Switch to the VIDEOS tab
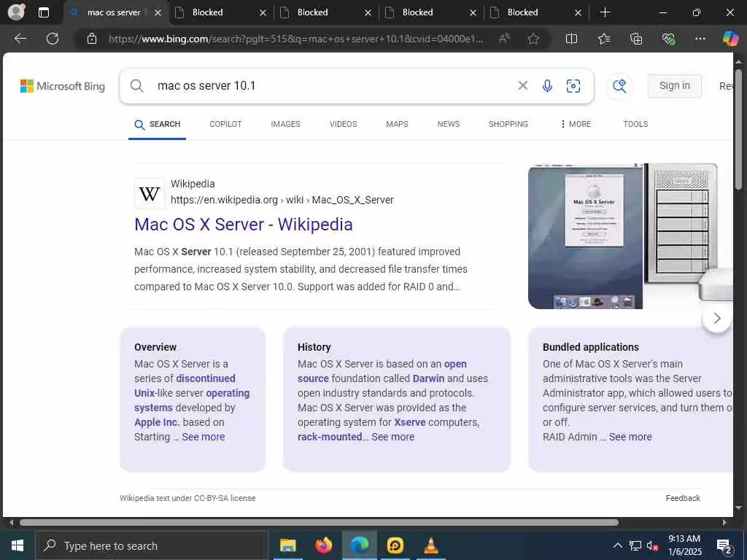This screenshot has height=560, width=747. click(x=343, y=124)
